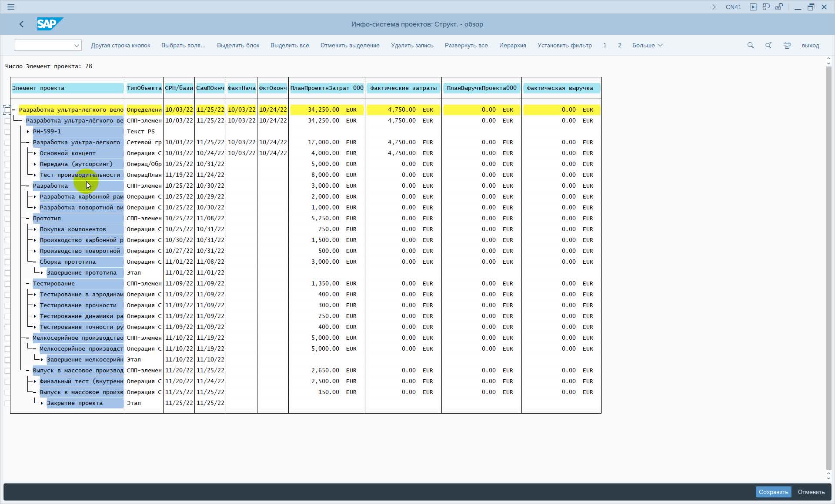835x504 pixels.
Task: Click toolbar button 1
Action: coord(605,45)
